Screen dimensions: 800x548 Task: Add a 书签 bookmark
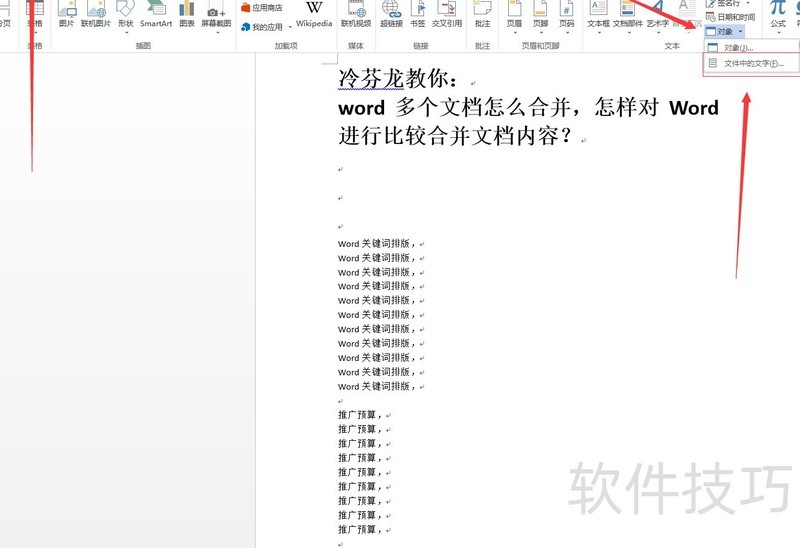coord(418,14)
